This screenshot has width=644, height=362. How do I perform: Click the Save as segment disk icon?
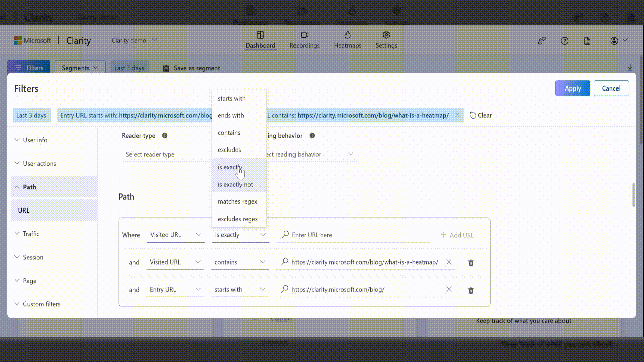pyautogui.click(x=166, y=68)
